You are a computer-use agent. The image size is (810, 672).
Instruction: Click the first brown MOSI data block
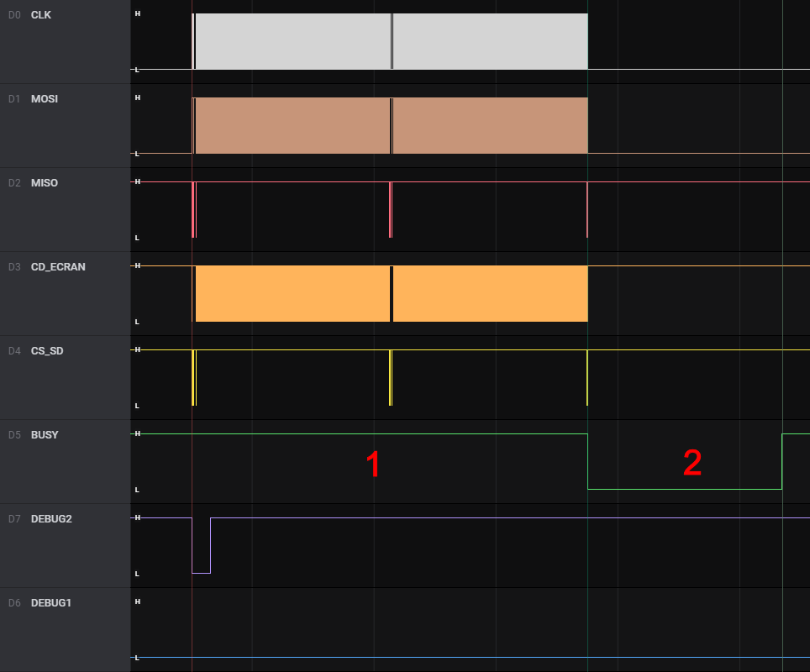(292, 126)
